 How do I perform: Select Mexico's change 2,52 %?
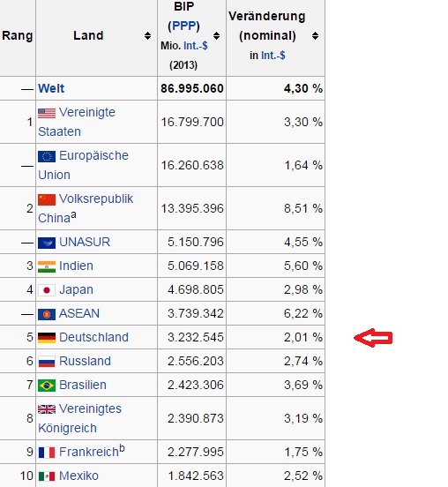pyautogui.click(x=303, y=476)
